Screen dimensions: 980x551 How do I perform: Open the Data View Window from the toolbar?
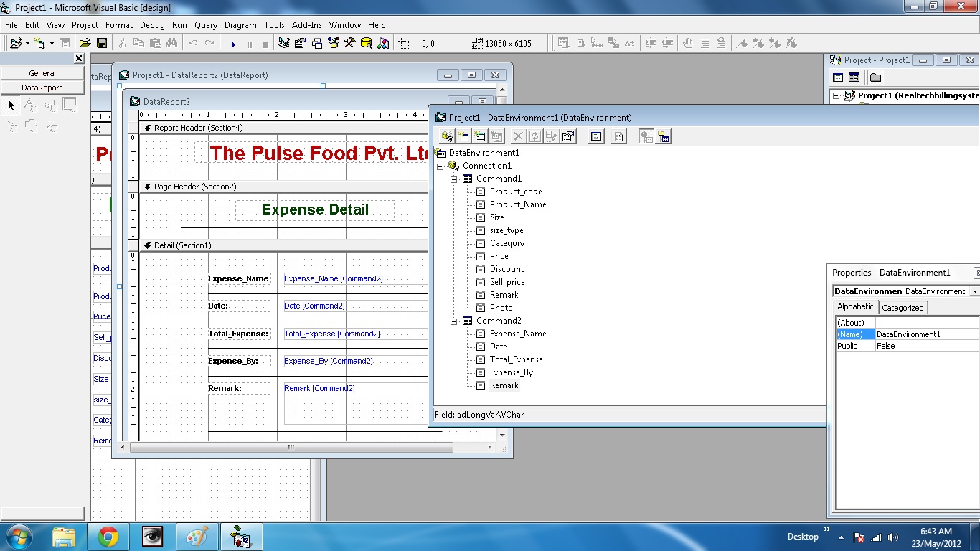[x=364, y=43]
